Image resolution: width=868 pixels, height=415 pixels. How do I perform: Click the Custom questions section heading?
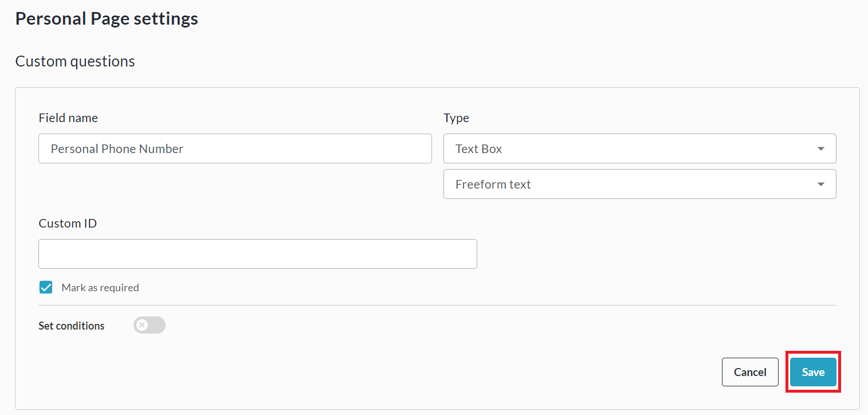click(x=75, y=61)
